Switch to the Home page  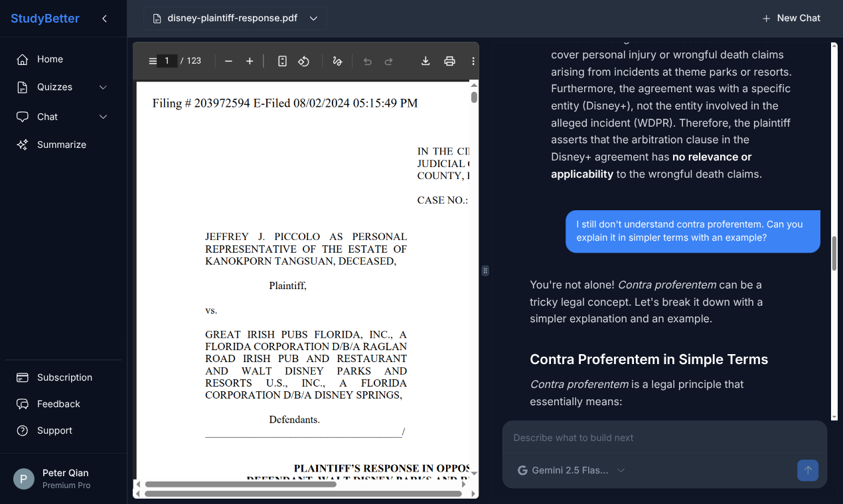click(x=48, y=59)
